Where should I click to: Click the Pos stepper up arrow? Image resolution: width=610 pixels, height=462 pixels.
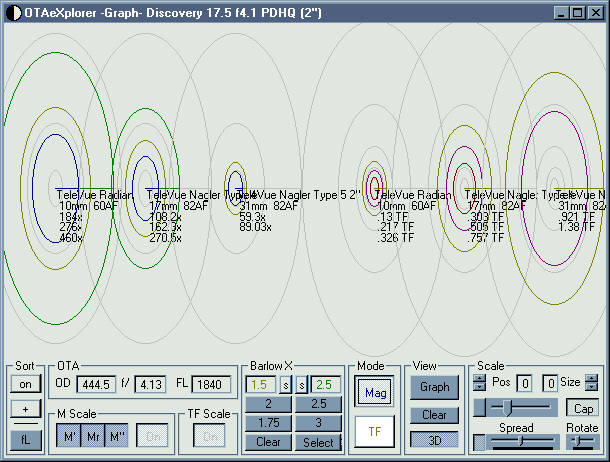click(x=479, y=379)
